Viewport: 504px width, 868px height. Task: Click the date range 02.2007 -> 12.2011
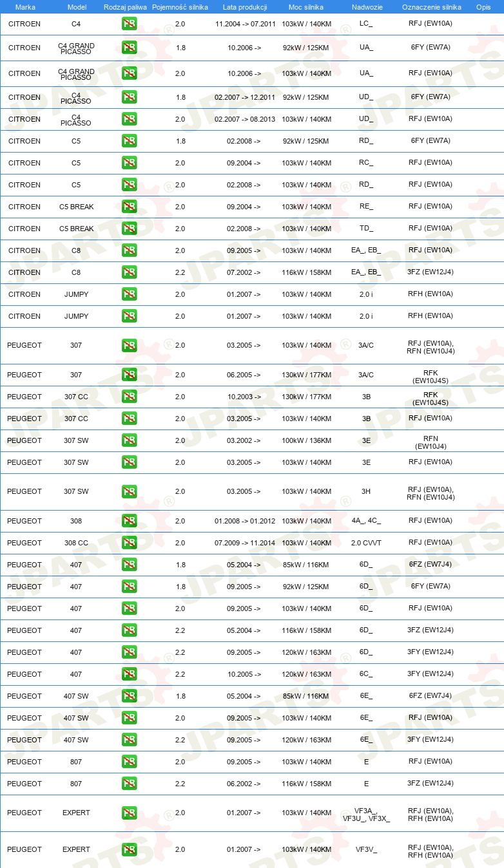click(x=245, y=98)
